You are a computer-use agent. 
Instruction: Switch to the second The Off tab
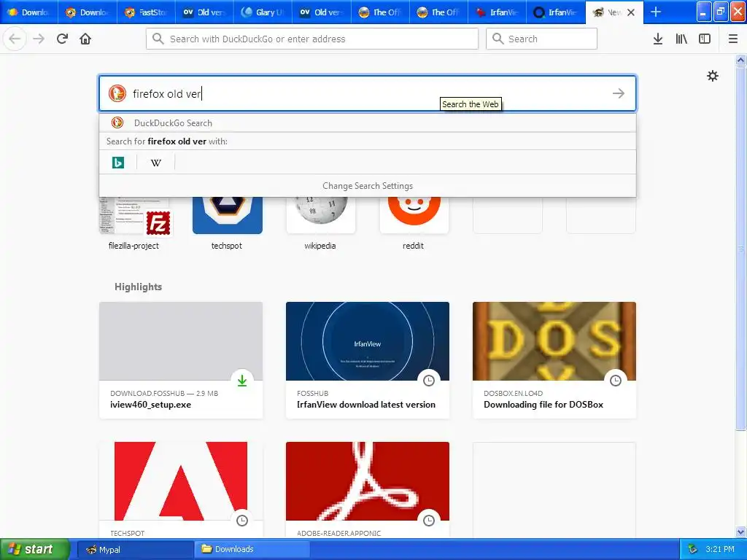[438, 12]
